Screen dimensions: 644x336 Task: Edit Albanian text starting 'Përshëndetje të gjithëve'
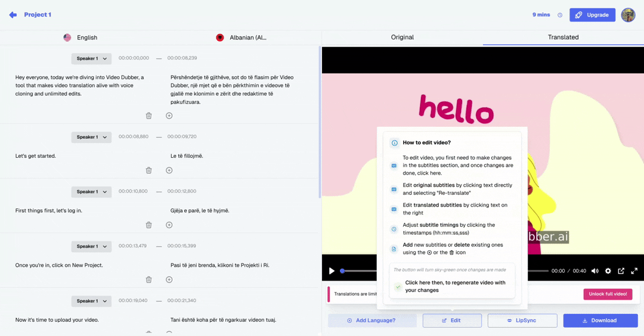pyautogui.click(x=232, y=89)
